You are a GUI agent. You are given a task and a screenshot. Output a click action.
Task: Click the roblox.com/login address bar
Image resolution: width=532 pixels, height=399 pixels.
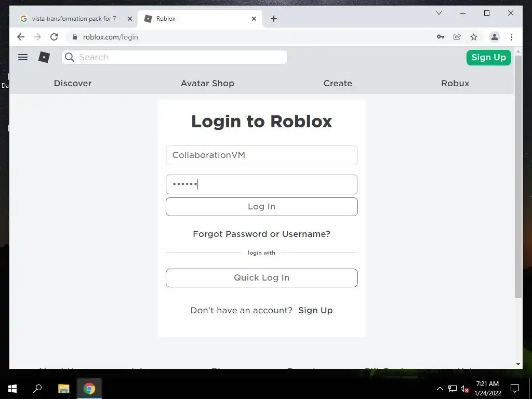(x=250, y=37)
